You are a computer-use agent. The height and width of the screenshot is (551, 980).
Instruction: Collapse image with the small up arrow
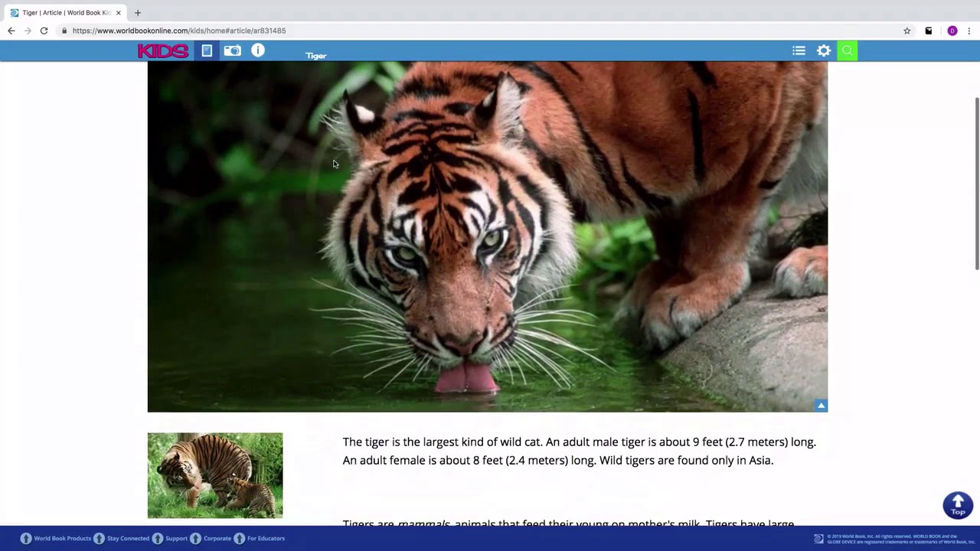[821, 406]
